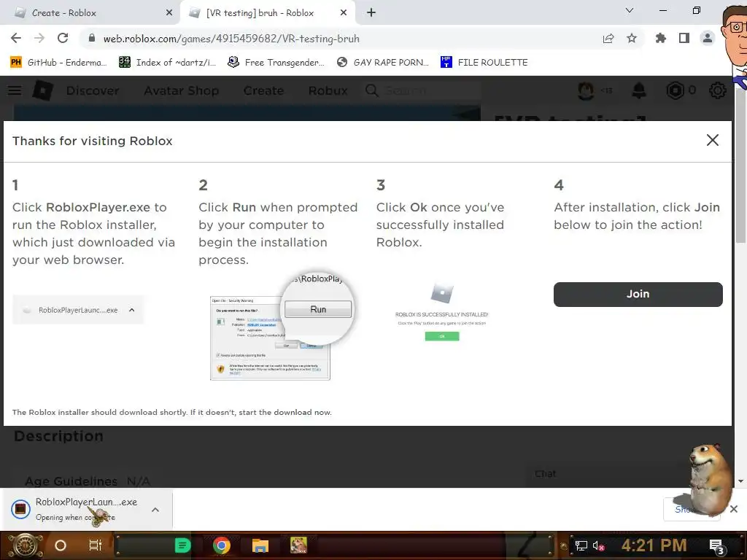747x560 pixels.
Task: Close the Thanks for visiting Roblox dialog
Action: click(712, 140)
